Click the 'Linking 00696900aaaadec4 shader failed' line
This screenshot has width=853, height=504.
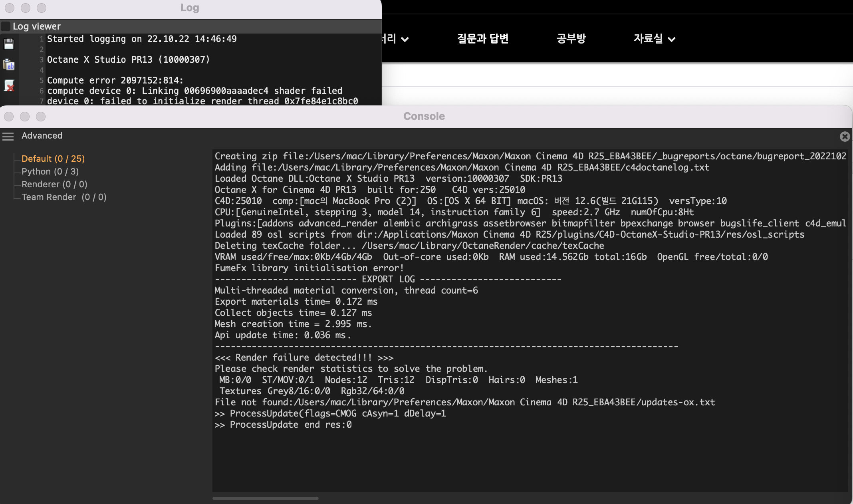[x=194, y=91]
